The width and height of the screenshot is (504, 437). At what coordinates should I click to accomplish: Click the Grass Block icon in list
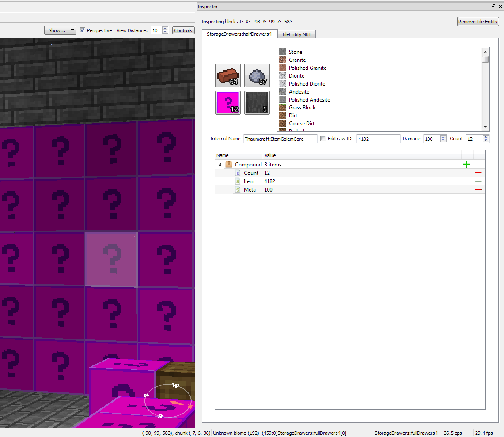pyautogui.click(x=283, y=107)
